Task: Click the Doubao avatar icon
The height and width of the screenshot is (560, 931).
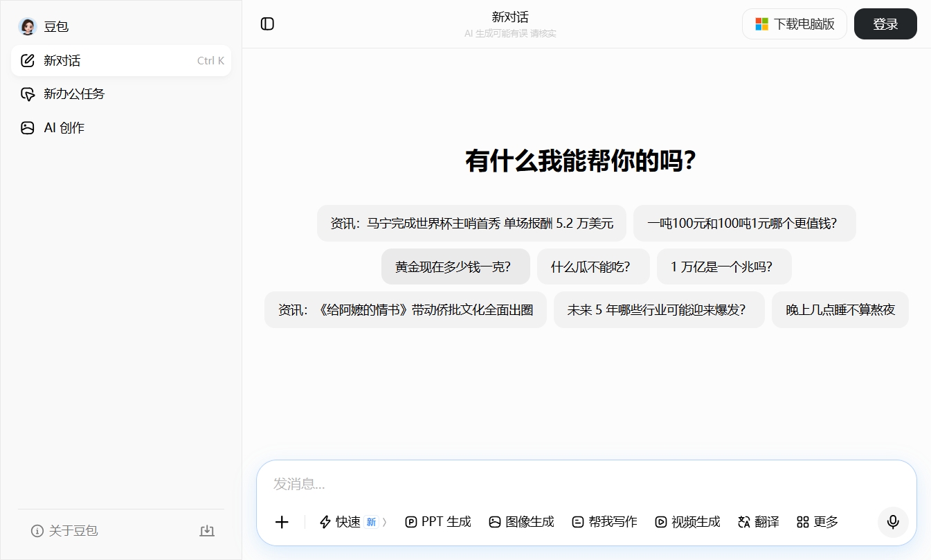Action: 27,27
